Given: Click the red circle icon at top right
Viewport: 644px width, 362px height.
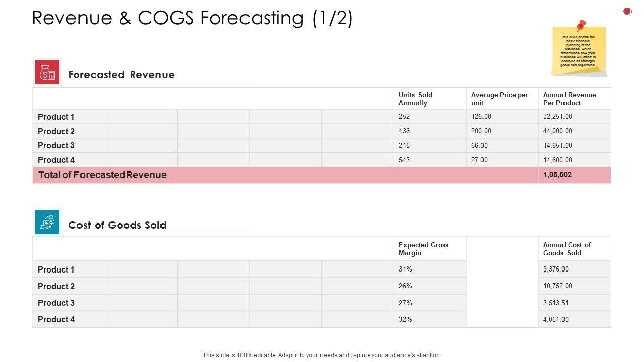Looking at the screenshot, I should 627,11.
